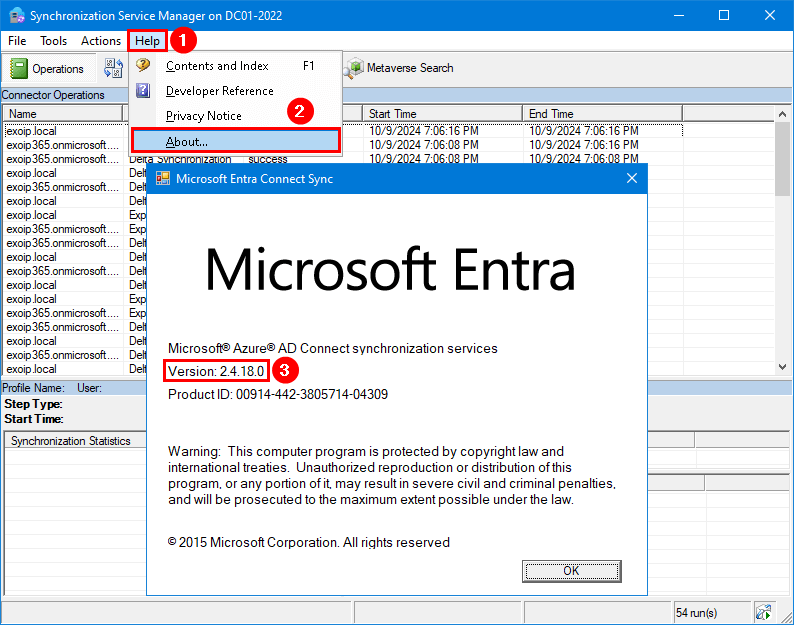Click the Version: 2.4.18.0 text
This screenshot has height=625, width=794.
coord(216,371)
